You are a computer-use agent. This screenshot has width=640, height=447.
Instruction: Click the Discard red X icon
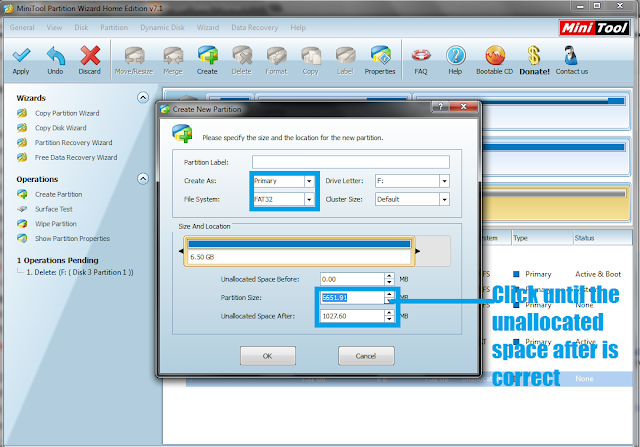click(90, 56)
